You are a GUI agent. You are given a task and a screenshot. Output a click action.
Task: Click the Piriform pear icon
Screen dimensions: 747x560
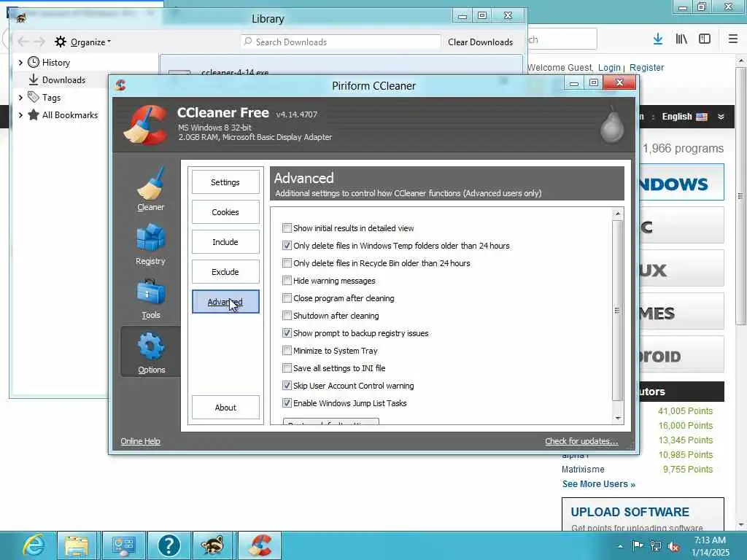tap(612, 125)
